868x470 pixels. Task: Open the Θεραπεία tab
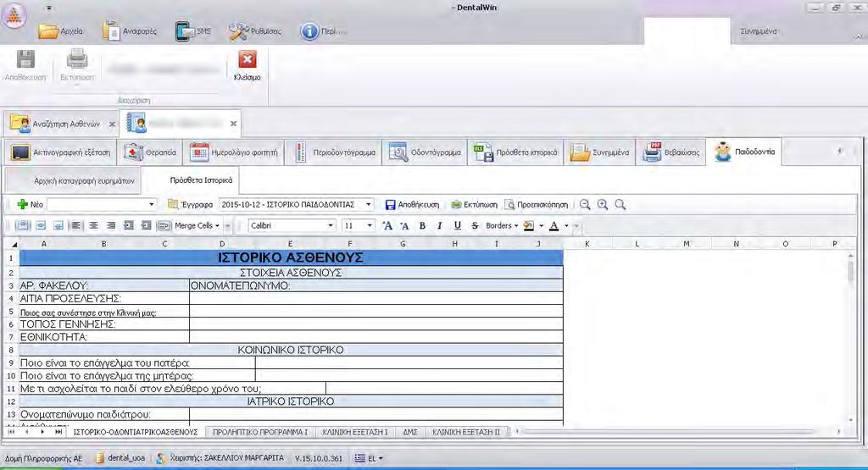150,152
